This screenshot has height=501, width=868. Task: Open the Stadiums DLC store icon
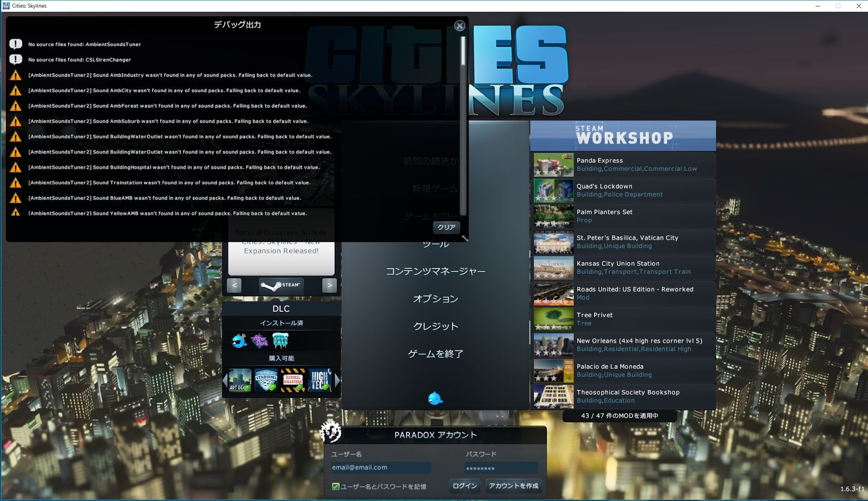[x=266, y=380]
